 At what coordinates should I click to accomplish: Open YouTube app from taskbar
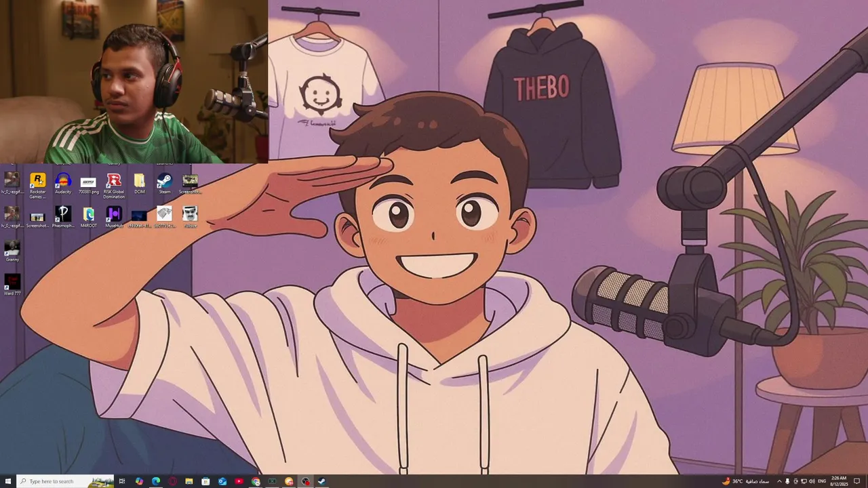(239, 481)
